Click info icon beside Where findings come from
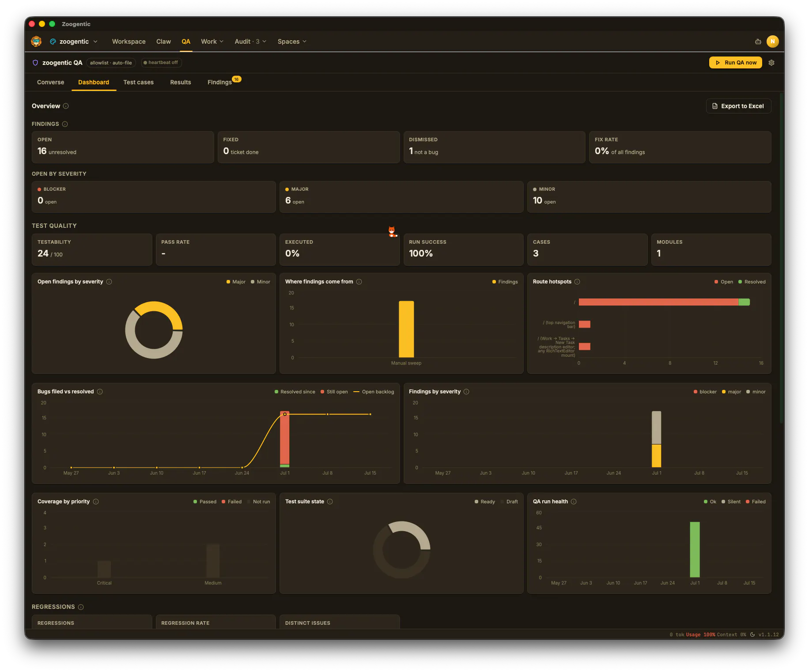Screen dimensions: 809x672 click(x=359, y=282)
